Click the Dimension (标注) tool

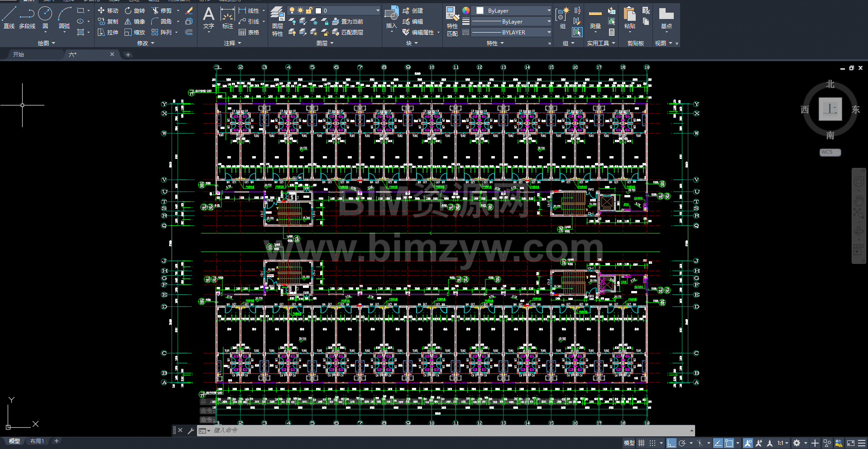coord(228,18)
